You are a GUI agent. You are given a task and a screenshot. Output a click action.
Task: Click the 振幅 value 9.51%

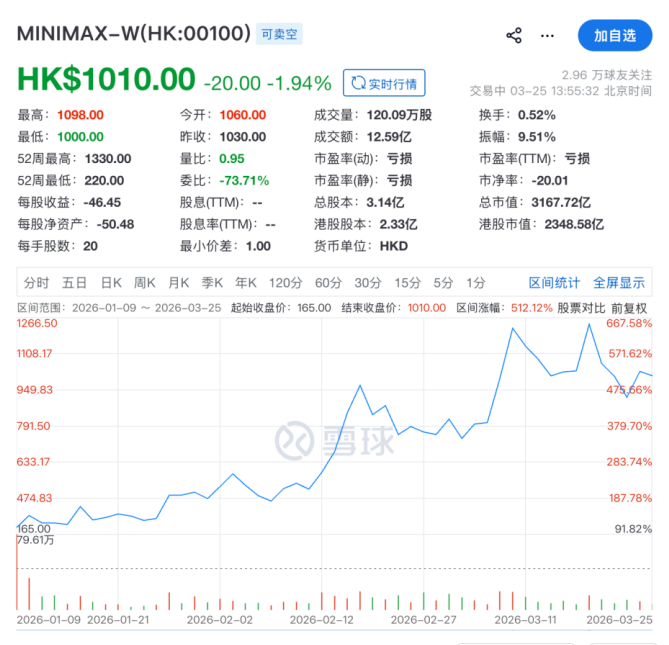(537, 137)
